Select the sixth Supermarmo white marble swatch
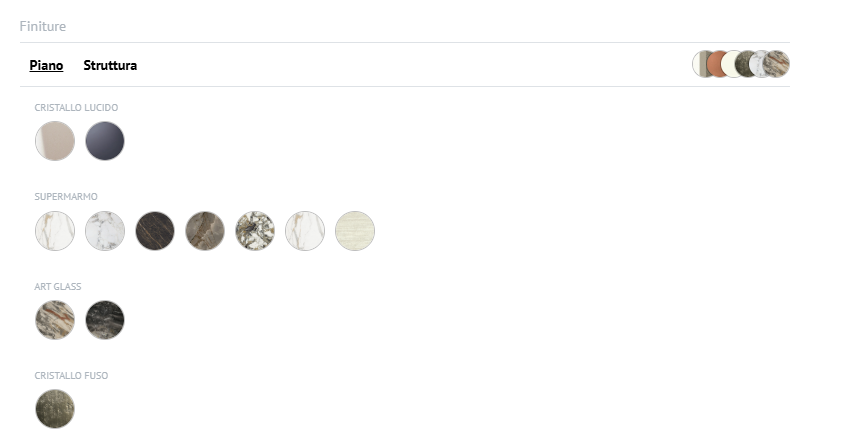Image resolution: width=865 pixels, height=442 pixels. (x=305, y=231)
